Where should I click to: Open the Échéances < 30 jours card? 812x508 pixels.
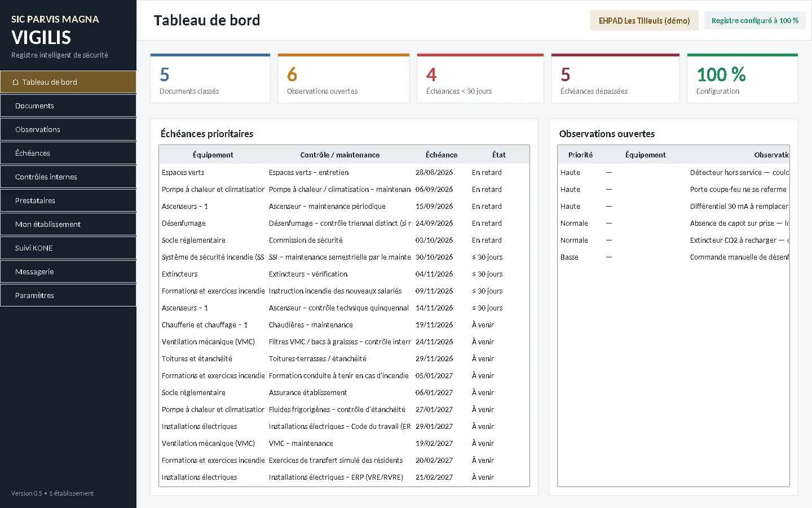coord(480,78)
